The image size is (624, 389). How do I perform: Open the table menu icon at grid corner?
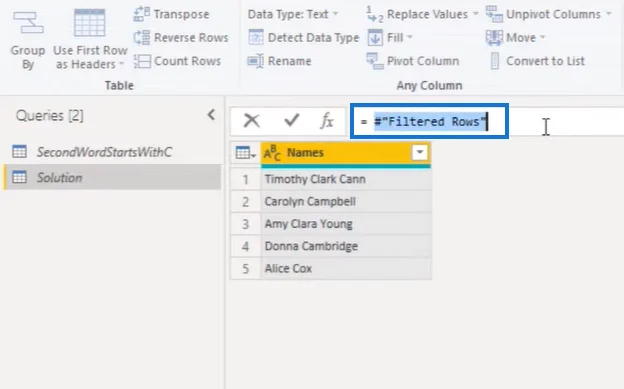(x=245, y=153)
